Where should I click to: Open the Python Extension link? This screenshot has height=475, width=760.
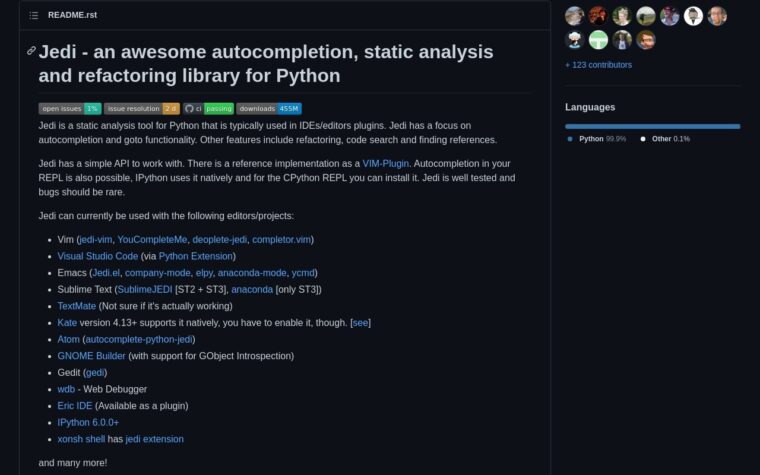(x=195, y=256)
